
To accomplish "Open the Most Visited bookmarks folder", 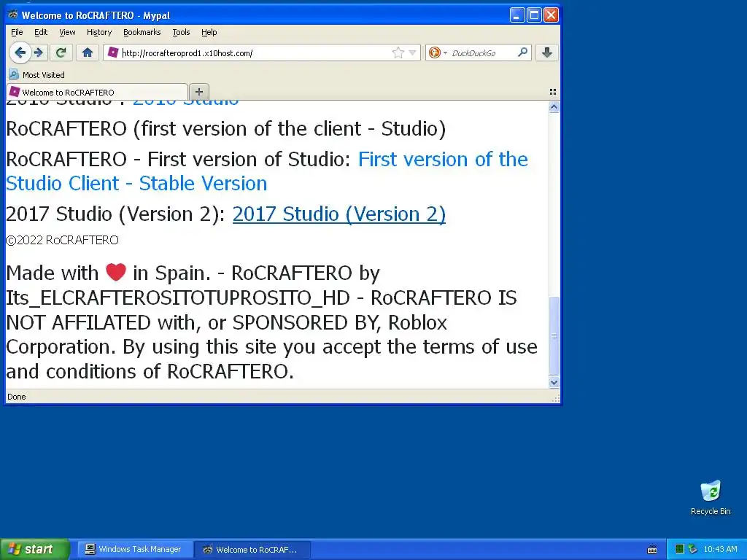I will coord(37,75).
